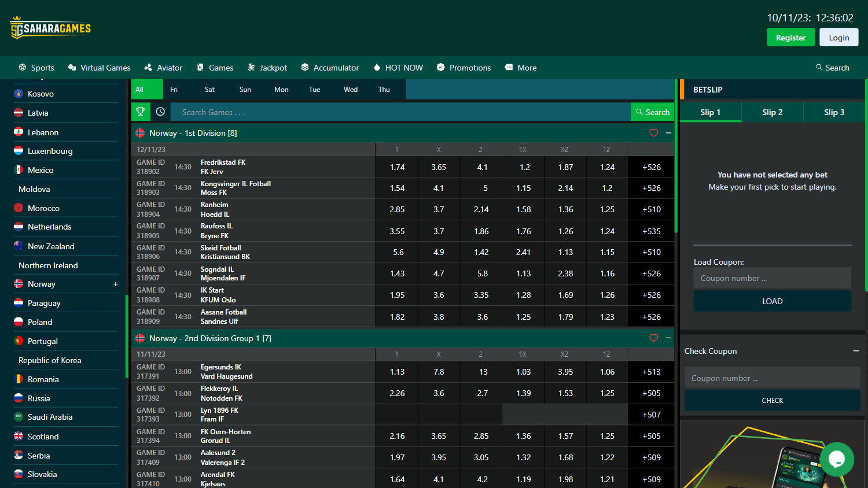Select Mexico flag icon in sidebar
The width and height of the screenshot is (868, 488).
19,170
